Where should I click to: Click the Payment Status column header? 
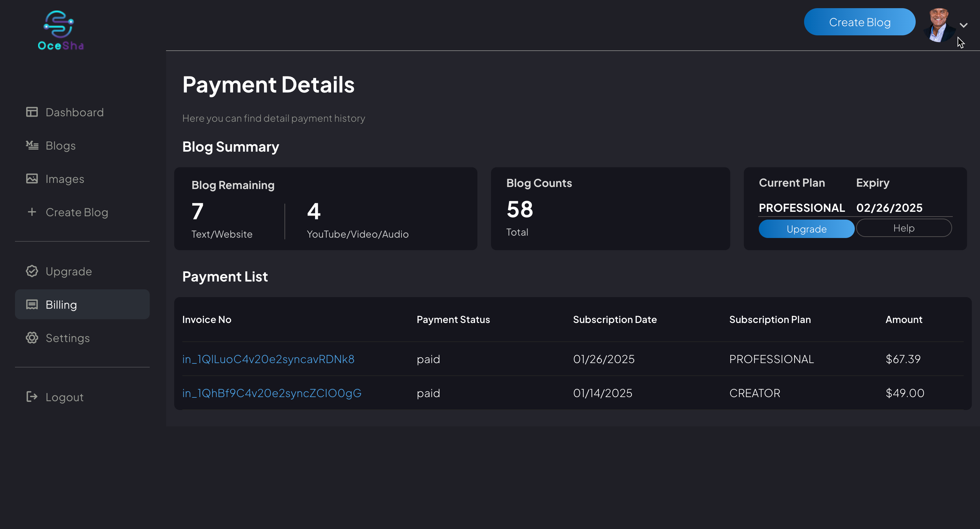453,320
